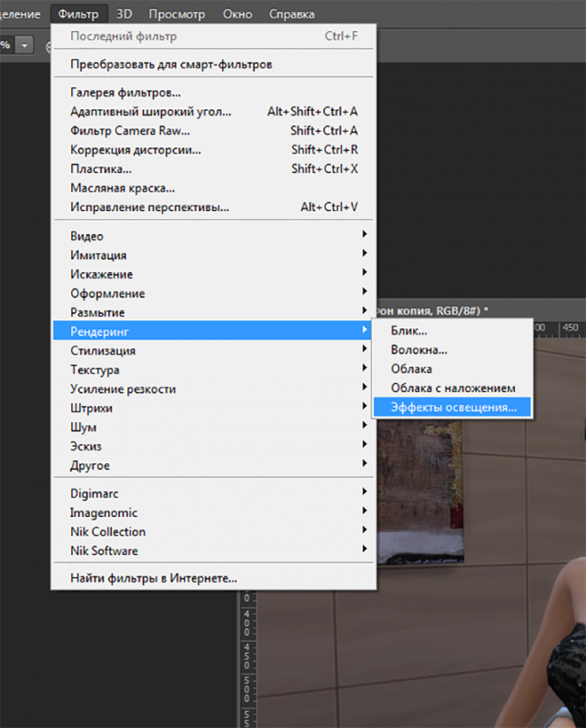The width and height of the screenshot is (586, 728).
Task: Expand the Nik Collection submenu
Action: (214, 531)
